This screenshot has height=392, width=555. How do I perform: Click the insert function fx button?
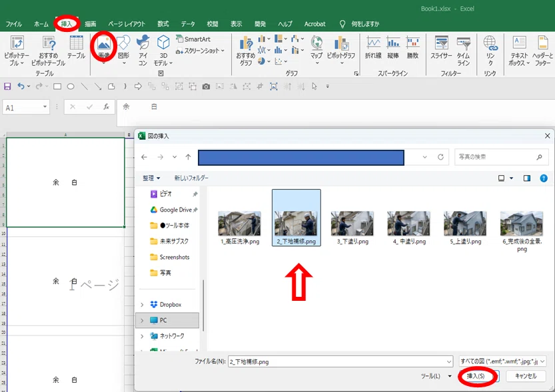tap(106, 106)
